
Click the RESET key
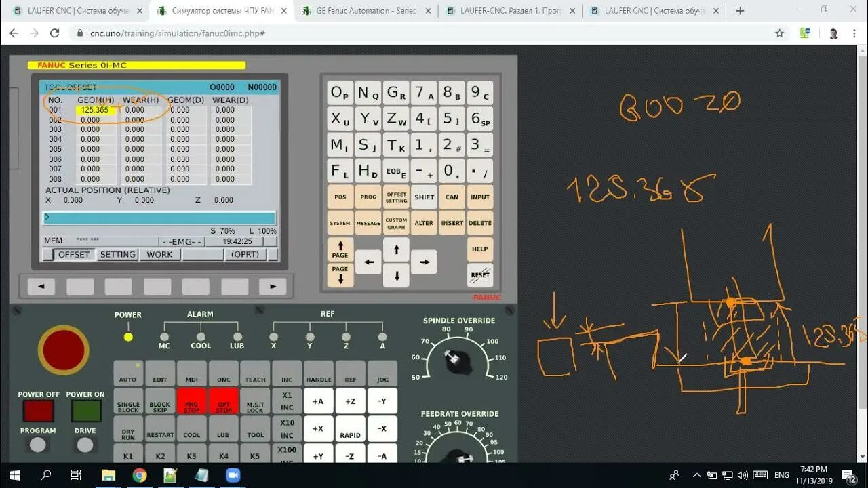[x=480, y=274]
